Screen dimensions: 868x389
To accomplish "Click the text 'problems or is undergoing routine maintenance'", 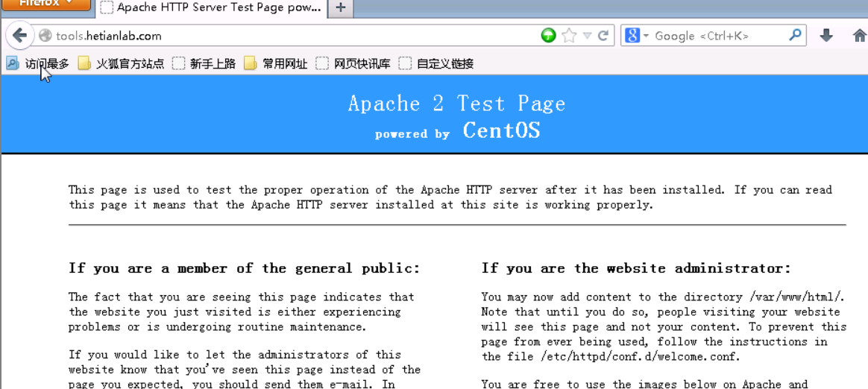I will (x=218, y=327).
